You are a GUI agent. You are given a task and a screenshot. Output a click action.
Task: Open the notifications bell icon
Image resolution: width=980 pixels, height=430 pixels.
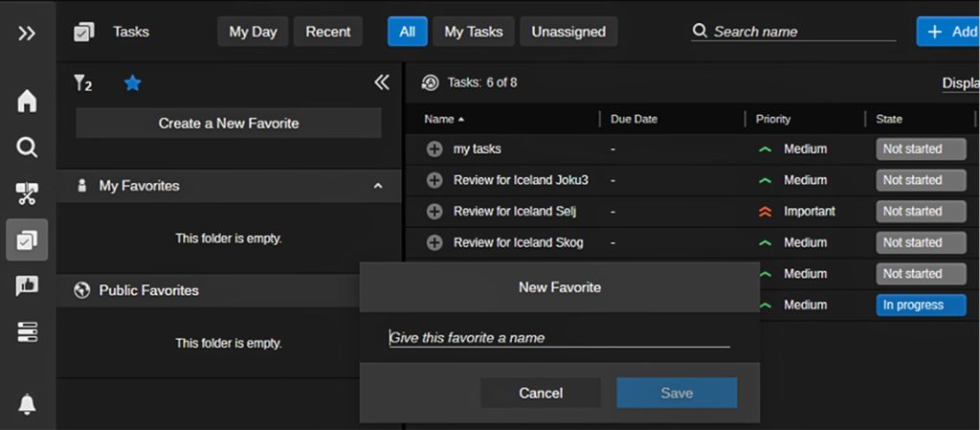pos(27,404)
